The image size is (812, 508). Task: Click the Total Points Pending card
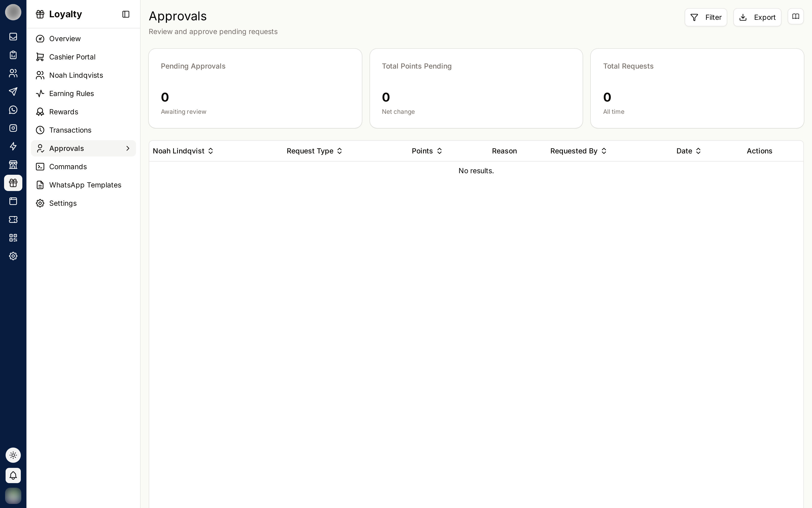coord(476,88)
